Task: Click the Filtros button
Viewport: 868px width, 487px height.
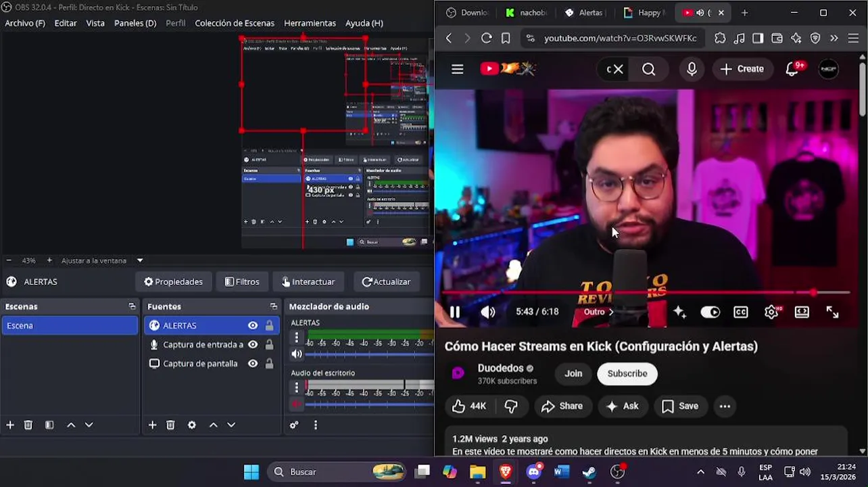Action: pyautogui.click(x=242, y=282)
